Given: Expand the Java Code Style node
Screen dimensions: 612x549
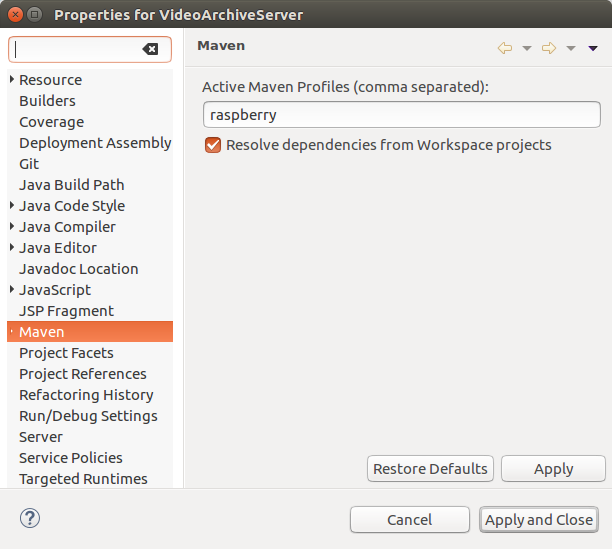Looking at the screenshot, I should coord(12,206).
